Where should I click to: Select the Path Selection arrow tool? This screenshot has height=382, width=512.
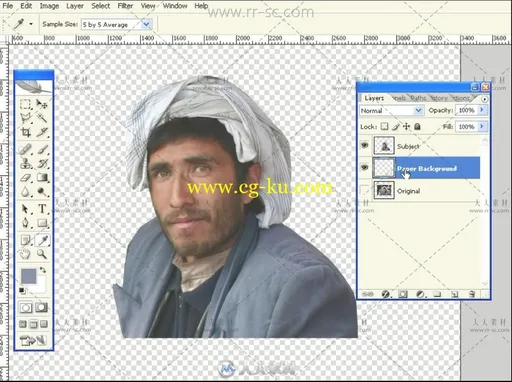point(26,209)
